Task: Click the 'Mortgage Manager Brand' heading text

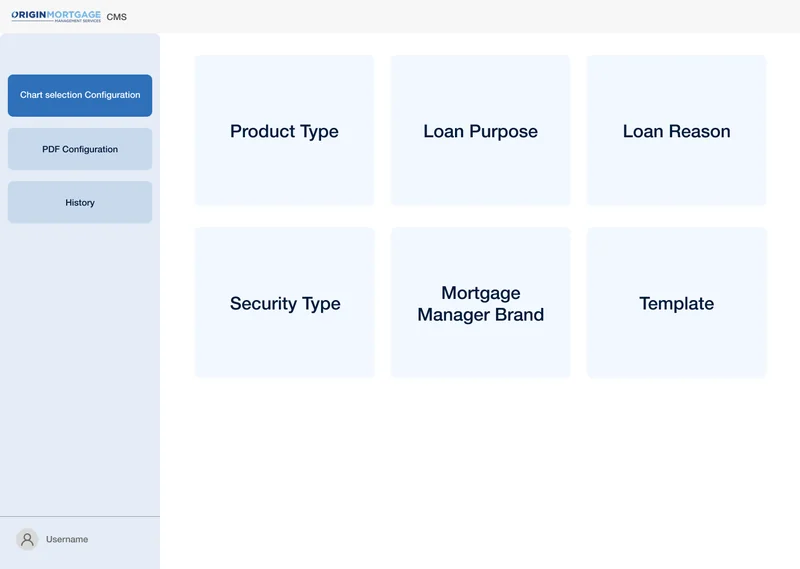Action: click(480, 304)
